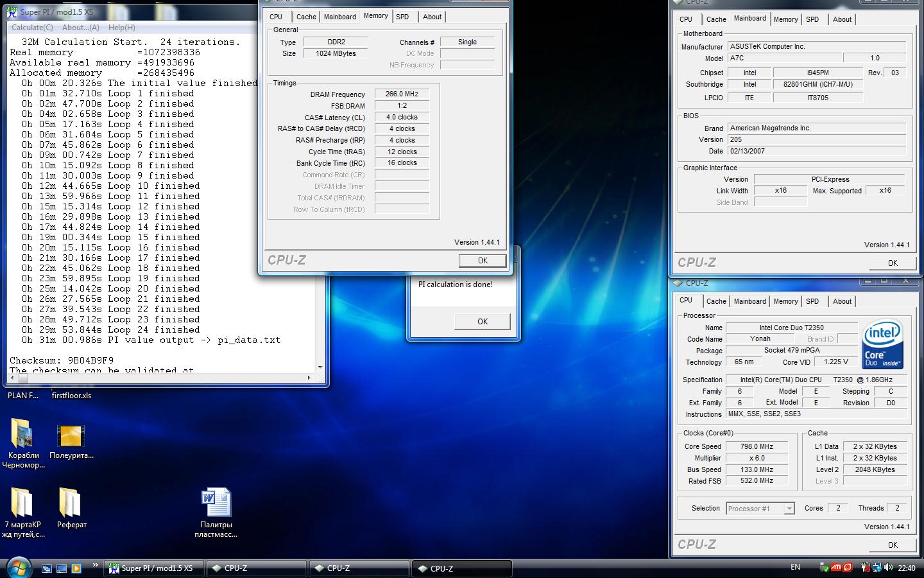Click the Switch between windows quick launch icon
Image resolution: width=924 pixels, height=578 pixels.
tap(47, 568)
